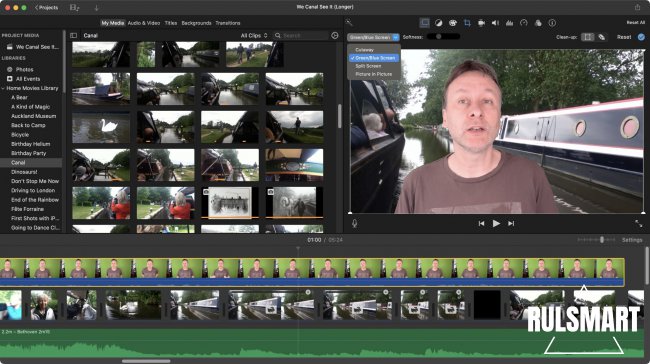Click the voiceover microphone icon

click(x=354, y=223)
